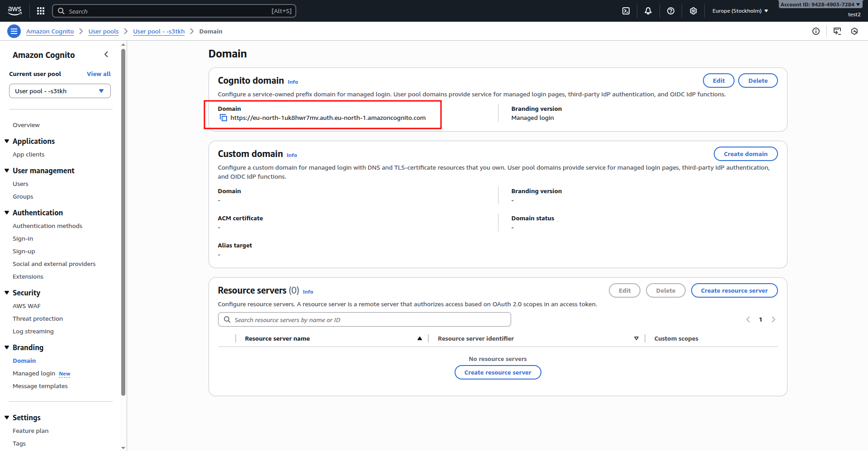Viewport: 868px width, 451px height.
Task: Open the Account ID dropdown
Action: click(820, 5)
